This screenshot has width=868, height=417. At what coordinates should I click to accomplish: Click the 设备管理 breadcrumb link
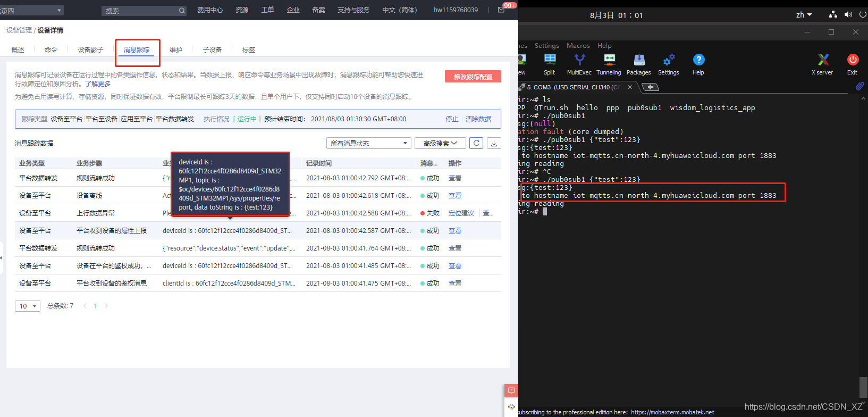click(x=19, y=30)
